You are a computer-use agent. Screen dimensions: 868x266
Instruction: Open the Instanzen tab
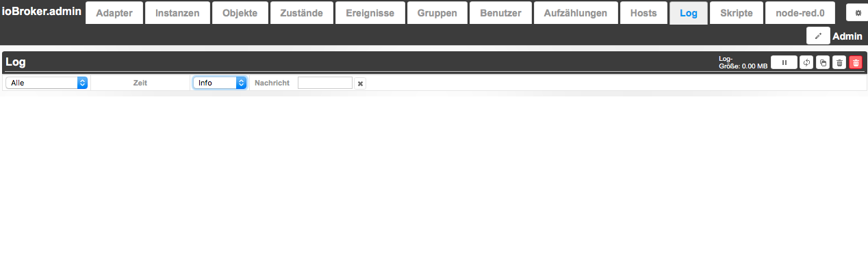pyautogui.click(x=177, y=13)
